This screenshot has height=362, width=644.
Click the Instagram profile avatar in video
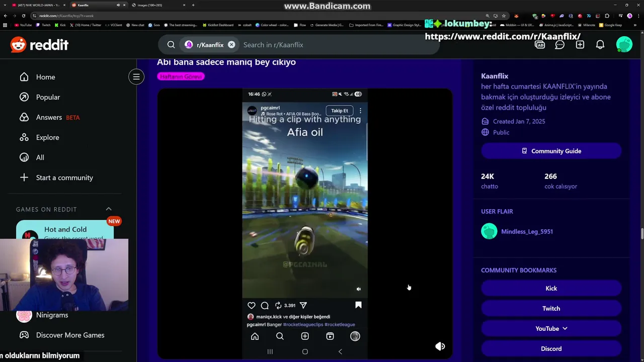click(355, 336)
